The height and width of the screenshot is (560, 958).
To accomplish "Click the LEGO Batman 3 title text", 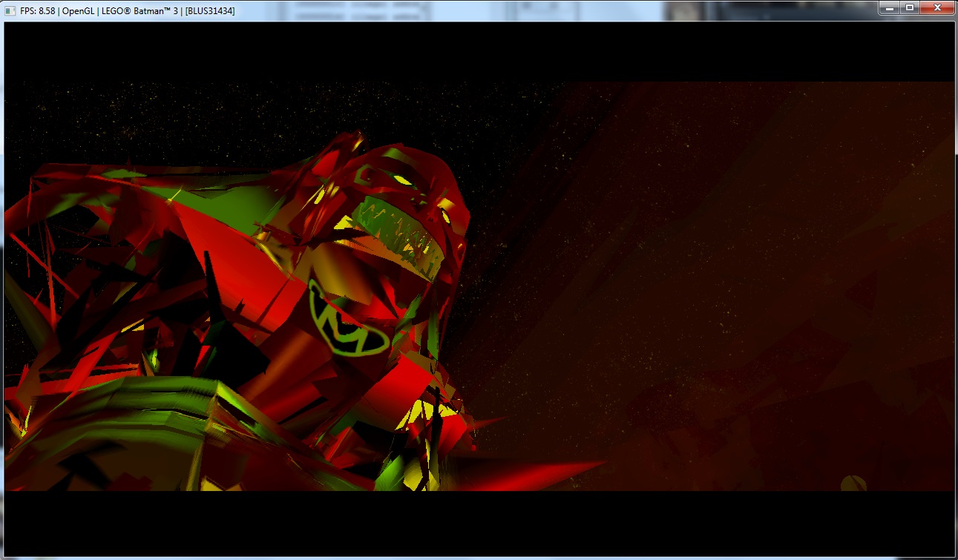I will [142, 11].
